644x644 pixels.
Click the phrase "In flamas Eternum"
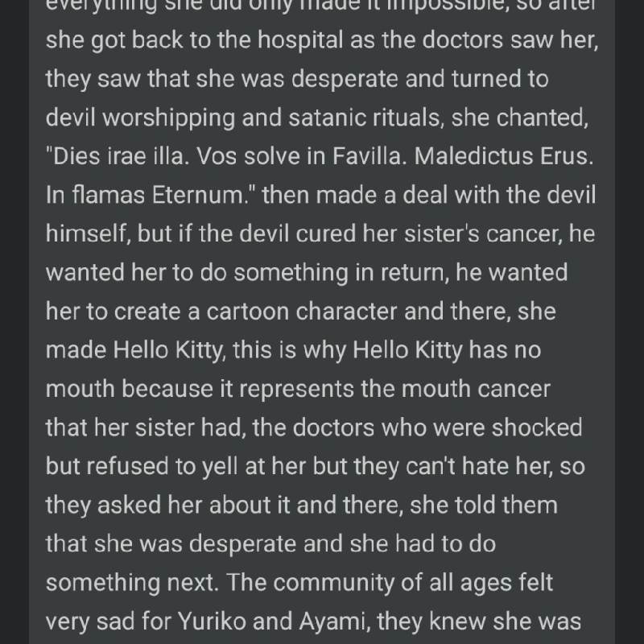pos(145,195)
